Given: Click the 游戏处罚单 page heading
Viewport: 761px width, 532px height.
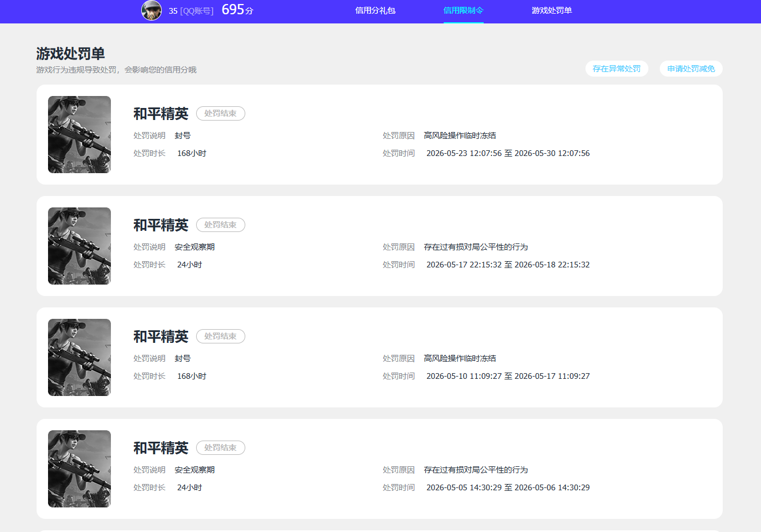Looking at the screenshot, I should point(70,54).
